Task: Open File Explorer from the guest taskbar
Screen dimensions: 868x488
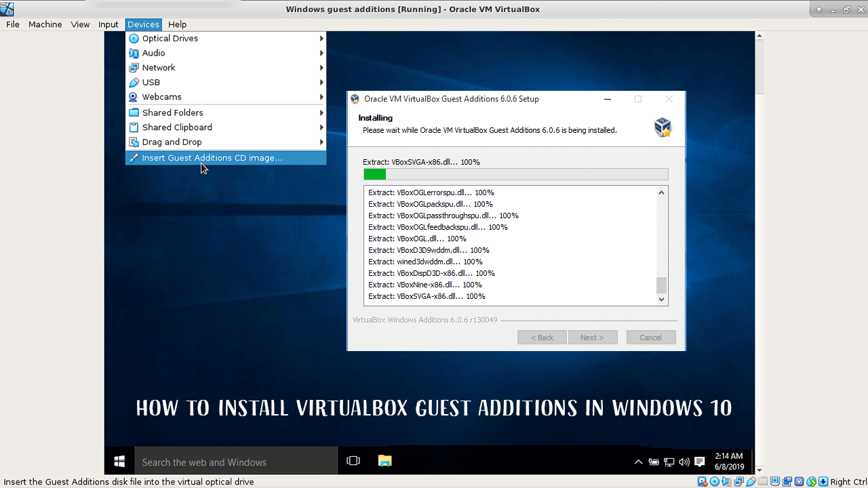Action: coord(385,462)
